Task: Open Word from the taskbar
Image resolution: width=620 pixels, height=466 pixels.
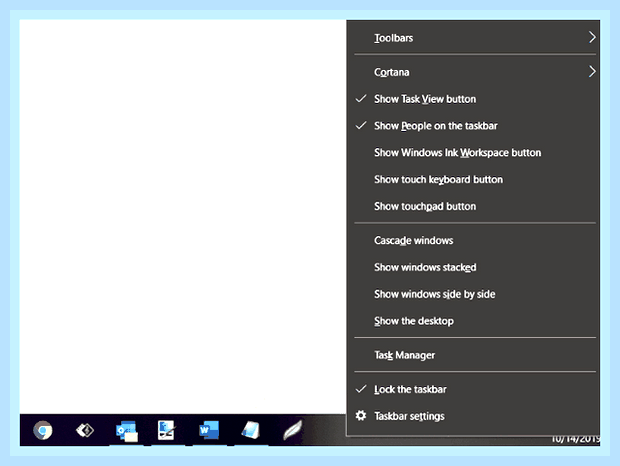Action: (209, 430)
